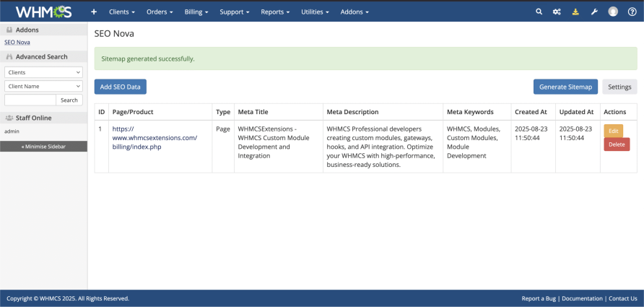Viewport: 644px width, 307px height.
Task: Click the Generate Sitemap button
Action: tap(565, 87)
